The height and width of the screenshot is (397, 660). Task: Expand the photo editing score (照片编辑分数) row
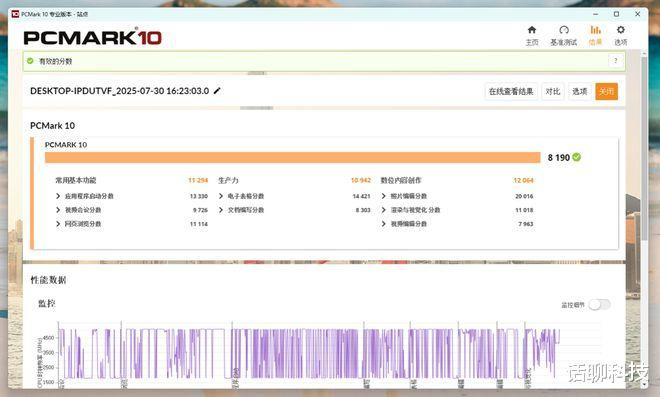[404, 196]
